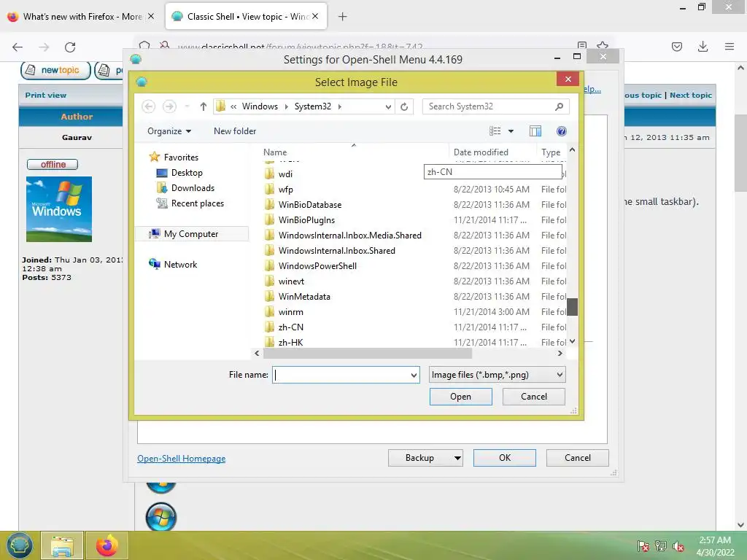747x560 pixels.
Task: Open the Open-Shell Homepage link
Action: pos(182,459)
